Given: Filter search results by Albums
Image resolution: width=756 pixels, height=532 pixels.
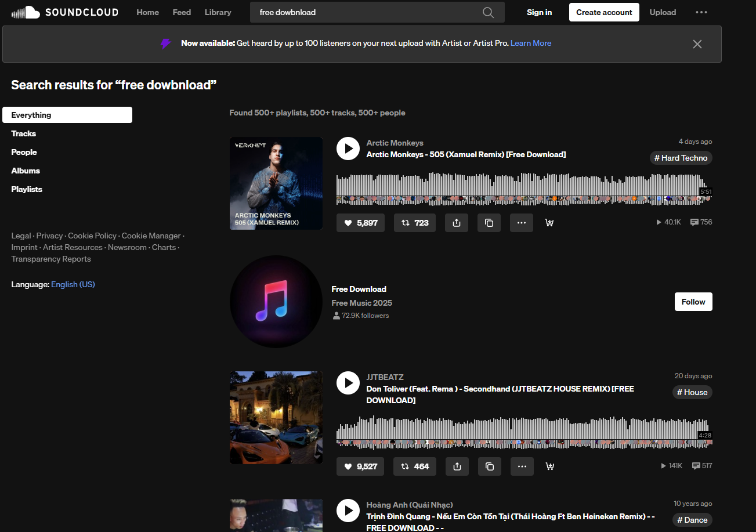Looking at the screenshot, I should pos(26,171).
